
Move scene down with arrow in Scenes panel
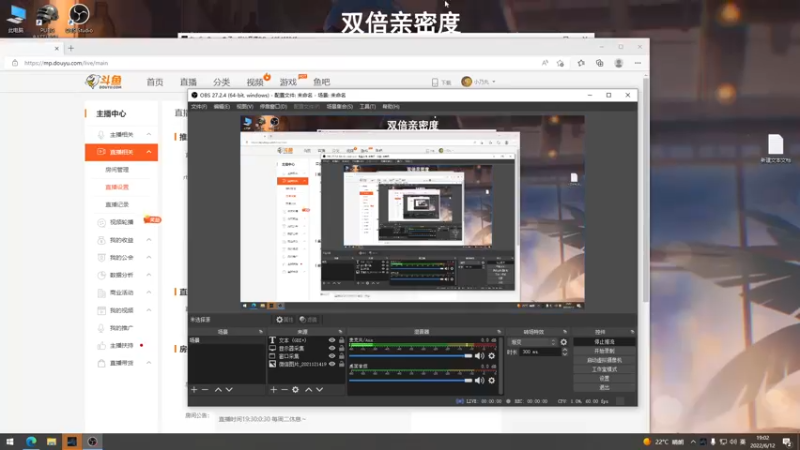(x=229, y=390)
